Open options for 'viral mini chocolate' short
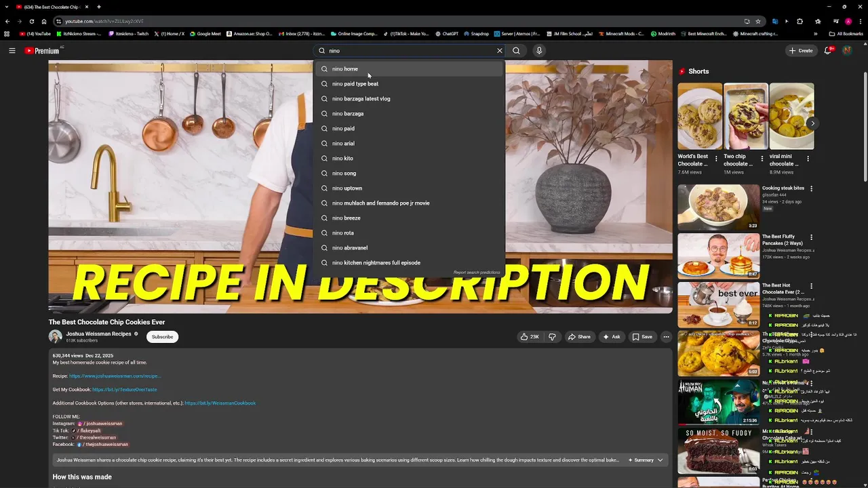868x488 pixels. [x=808, y=159]
